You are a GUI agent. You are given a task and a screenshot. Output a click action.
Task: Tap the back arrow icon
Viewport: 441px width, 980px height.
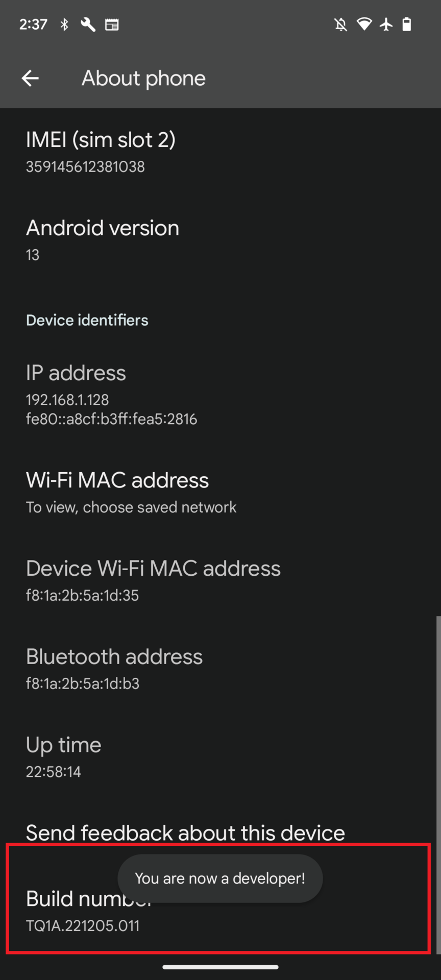click(30, 78)
